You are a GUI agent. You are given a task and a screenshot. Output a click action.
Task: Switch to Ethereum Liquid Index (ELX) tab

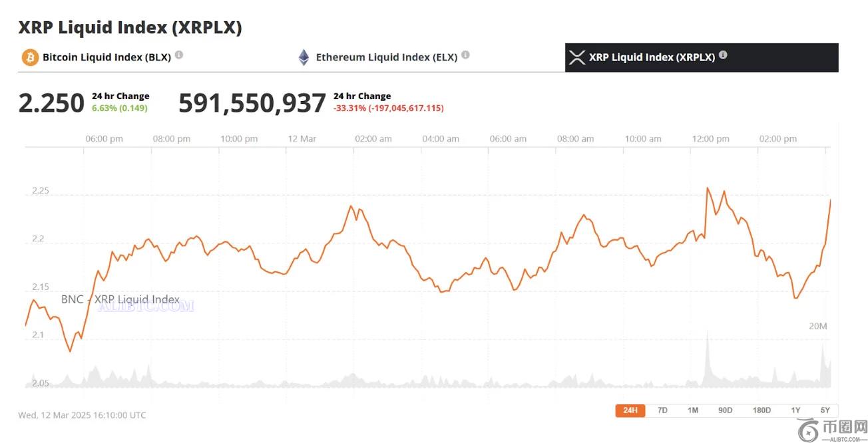click(x=386, y=57)
